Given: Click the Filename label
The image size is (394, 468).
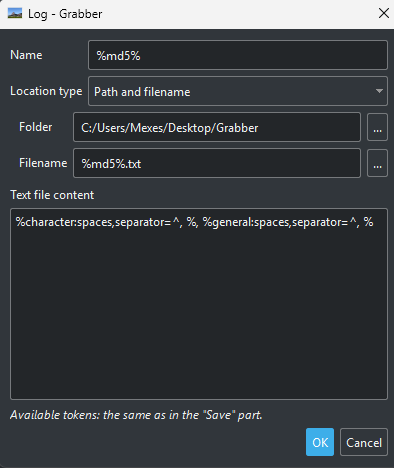Looking at the screenshot, I should pyautogui.click(x=43, y=163).
